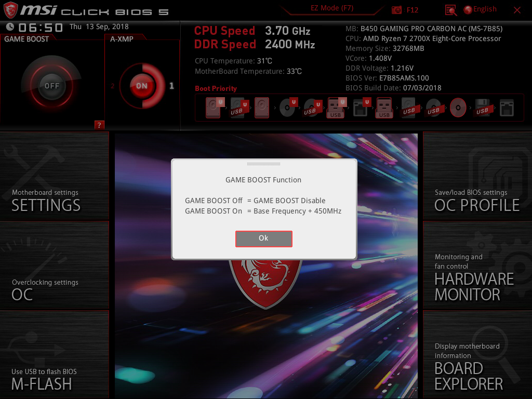Click the GAME BOOST panel label
The height and width of the screenshot is (399, 532).
[x=26, y=39]
